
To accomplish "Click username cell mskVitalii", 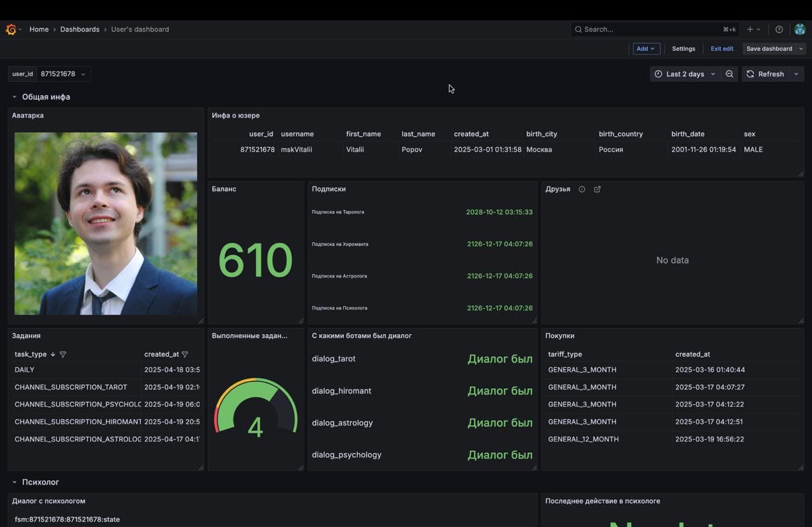I will click(x=296, y=150).
